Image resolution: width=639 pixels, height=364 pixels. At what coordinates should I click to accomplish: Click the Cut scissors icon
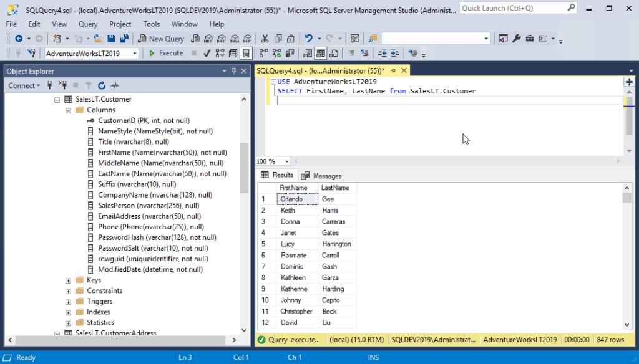265,39
